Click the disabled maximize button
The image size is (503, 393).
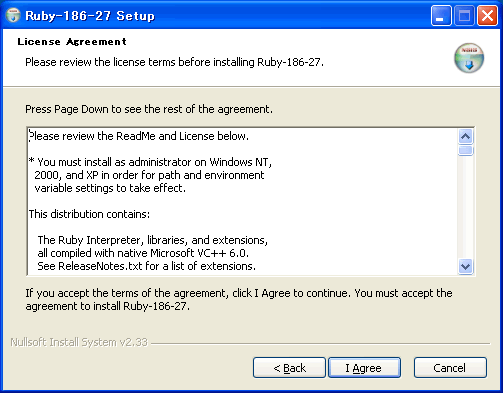click(464, 15)
